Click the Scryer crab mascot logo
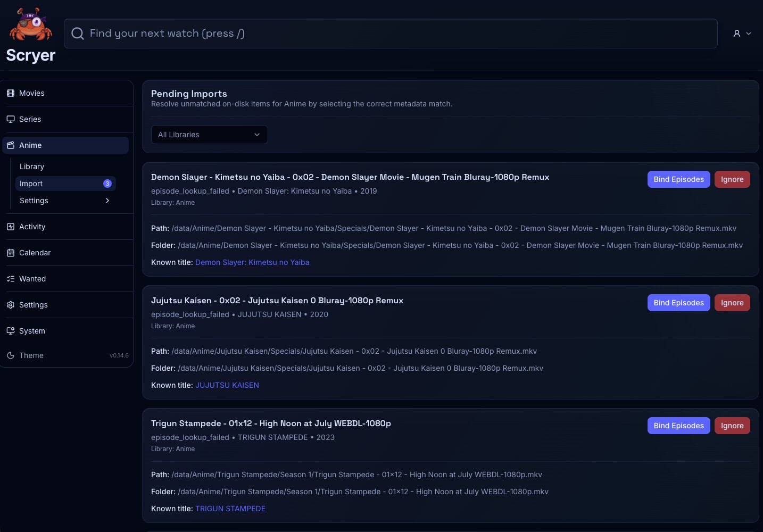Image resolution: width=763 pixels, height=532 pixels. pos(31,24)
